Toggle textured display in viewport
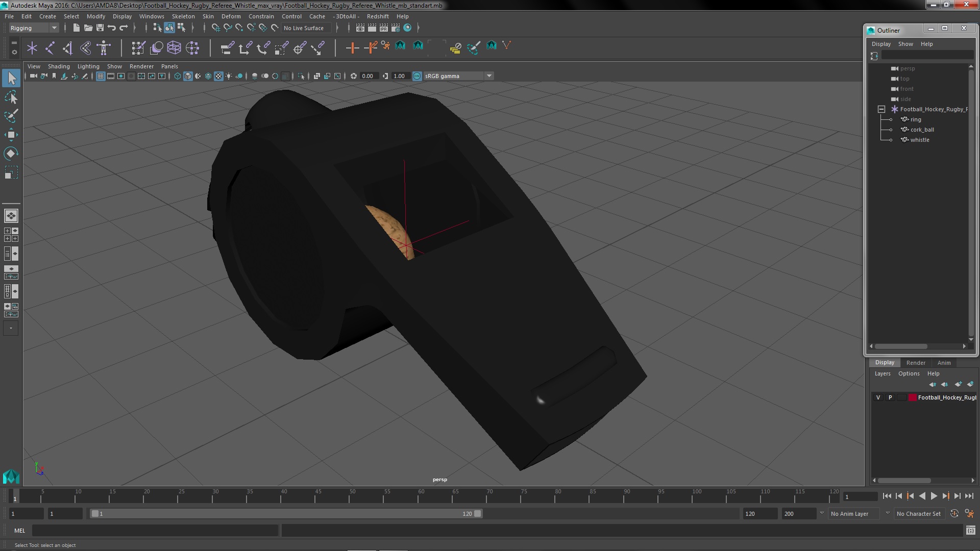This screenshot has height=551, width=980. pos(218,76)
